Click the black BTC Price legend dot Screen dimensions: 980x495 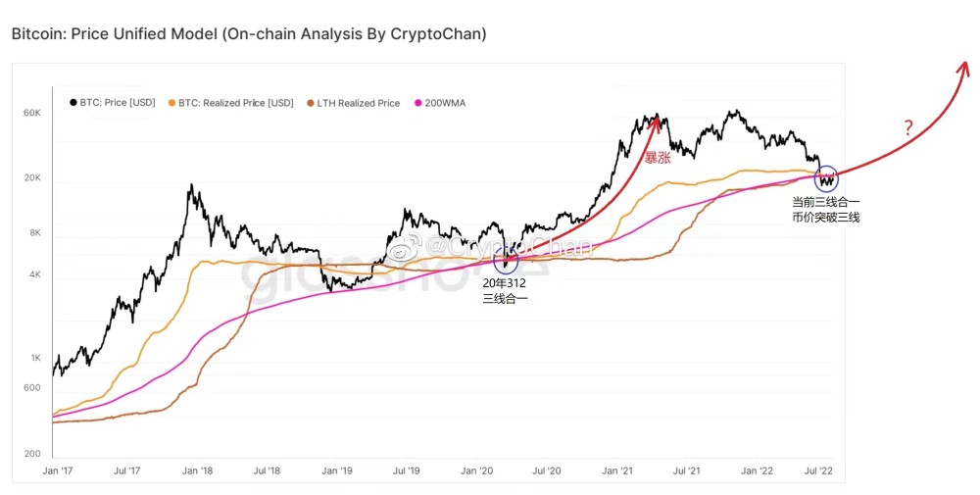73,103
